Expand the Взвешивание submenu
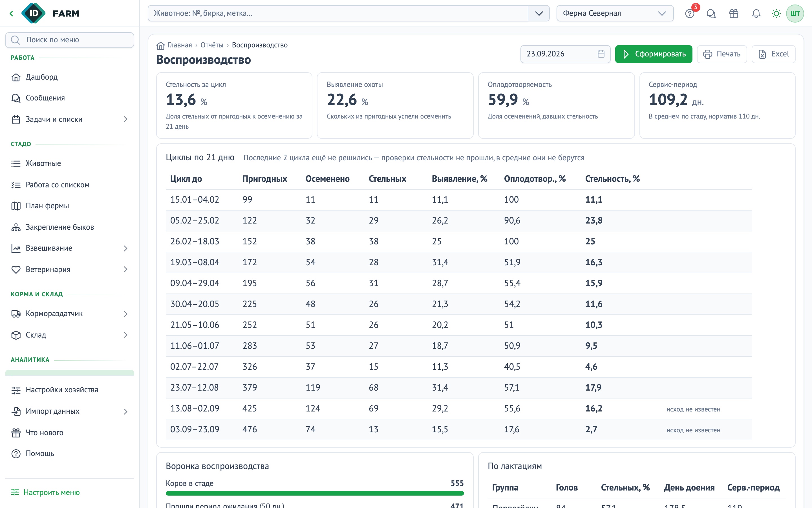Screen dimensions: 812x508 [x=125, y=248]
